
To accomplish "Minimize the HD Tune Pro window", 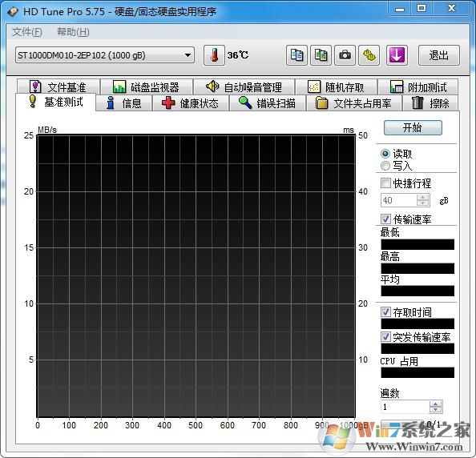I will [400, 9].
